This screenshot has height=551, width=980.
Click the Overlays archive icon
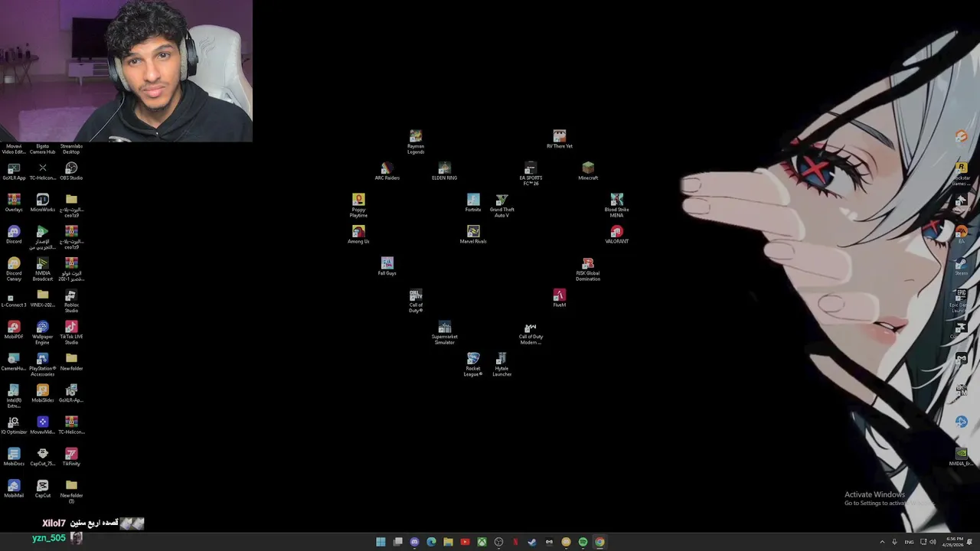(x=14, y=203)
